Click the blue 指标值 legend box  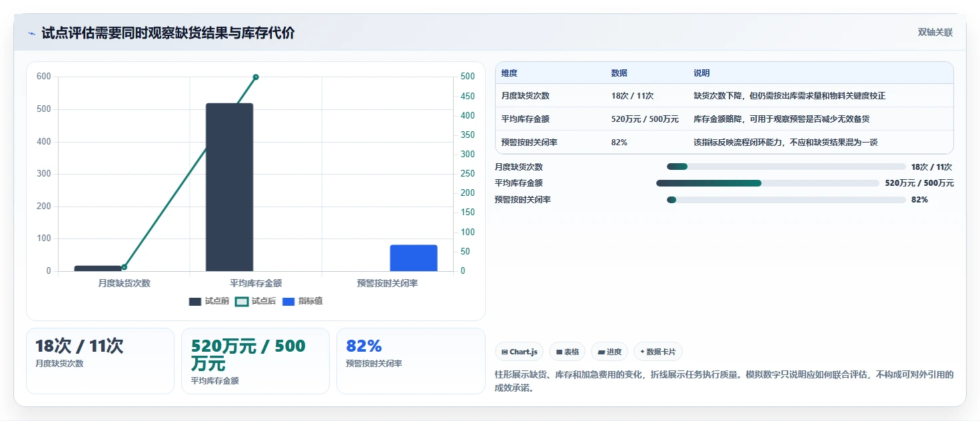click(x=288, y=302)
